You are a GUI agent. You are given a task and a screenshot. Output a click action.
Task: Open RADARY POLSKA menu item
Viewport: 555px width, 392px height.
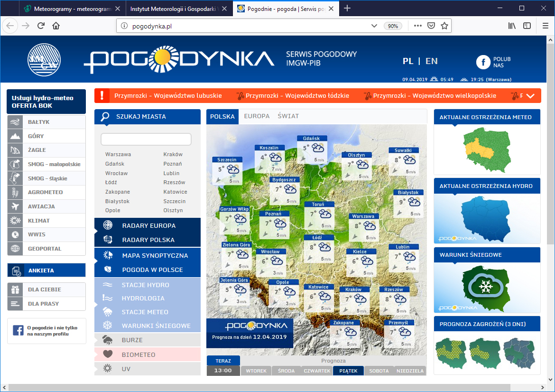click(148, 240)
